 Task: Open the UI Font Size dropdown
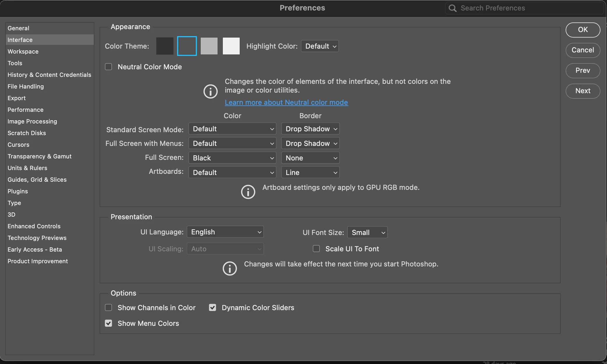[367, 233]
